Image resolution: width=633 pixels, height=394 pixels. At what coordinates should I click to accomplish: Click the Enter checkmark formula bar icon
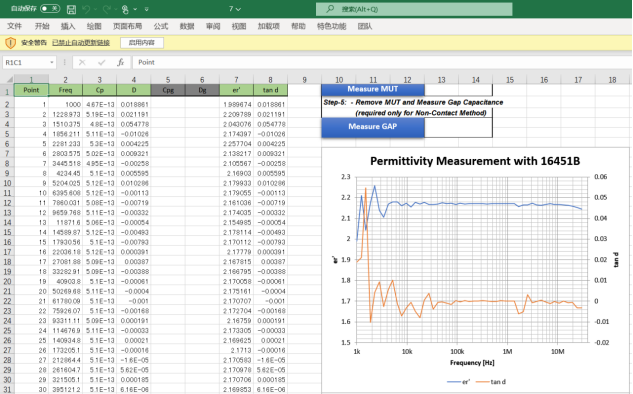(101, 63)
